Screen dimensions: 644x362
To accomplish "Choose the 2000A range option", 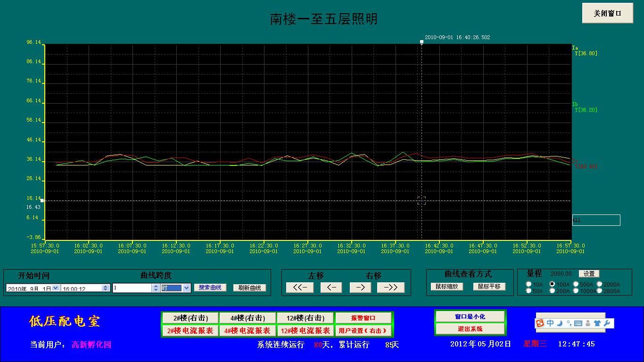I will (x=599, y=284).
